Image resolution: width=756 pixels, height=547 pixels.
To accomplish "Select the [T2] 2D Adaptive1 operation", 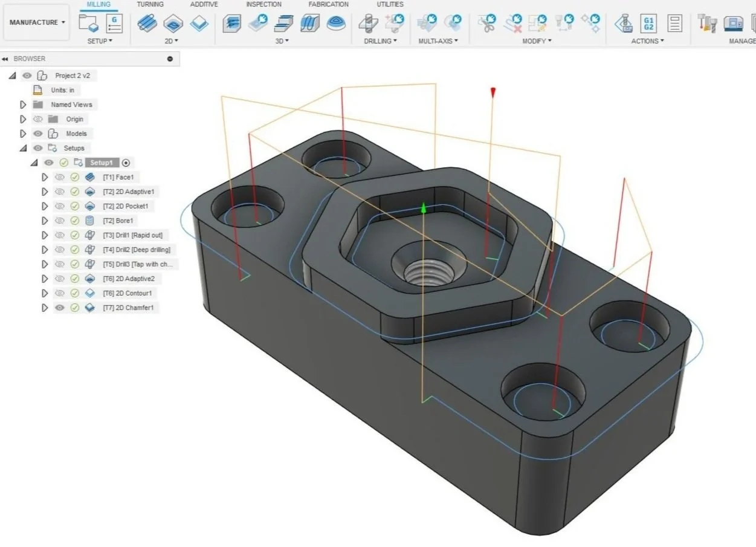I will [129, 192].
